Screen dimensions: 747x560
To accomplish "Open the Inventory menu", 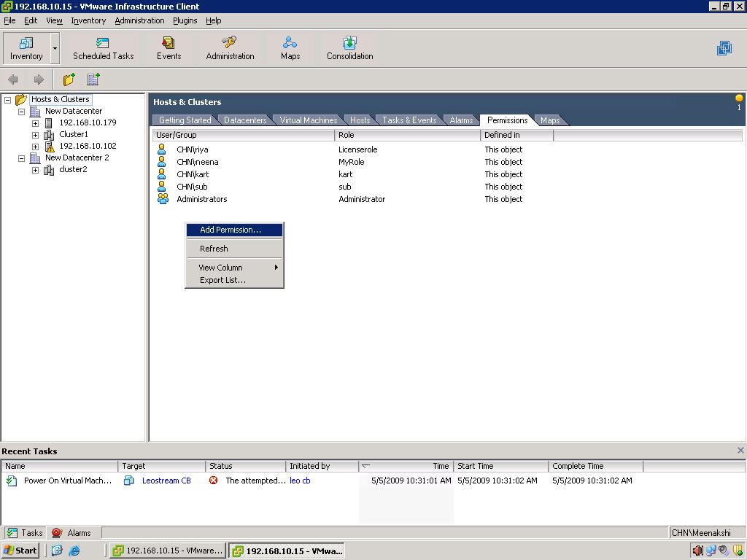I will [88, 20].
